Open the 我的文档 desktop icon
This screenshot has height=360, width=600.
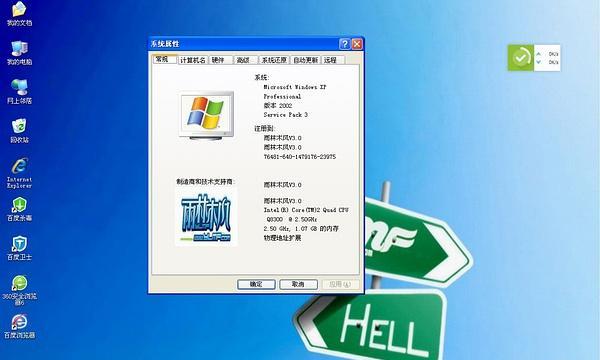(x=19, y=13)
